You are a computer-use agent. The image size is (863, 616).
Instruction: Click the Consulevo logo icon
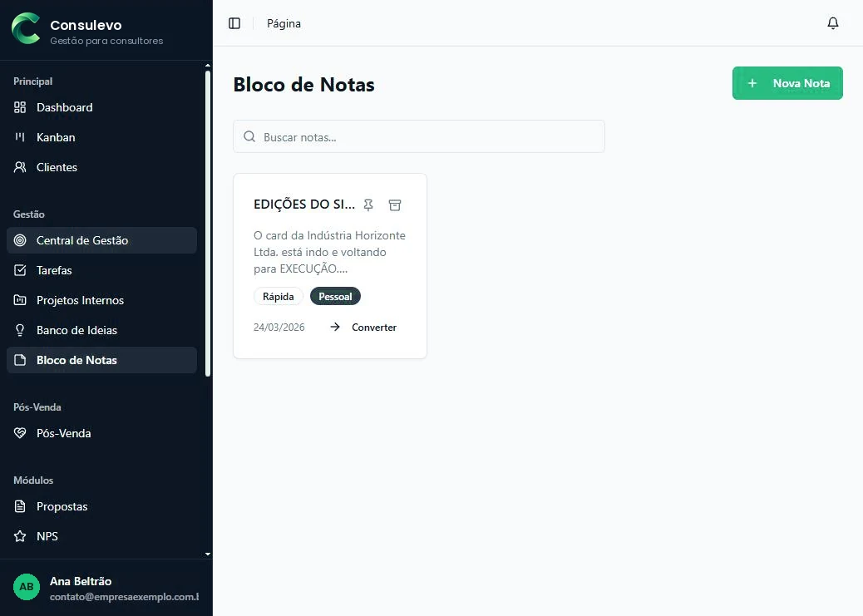(26, 28)
